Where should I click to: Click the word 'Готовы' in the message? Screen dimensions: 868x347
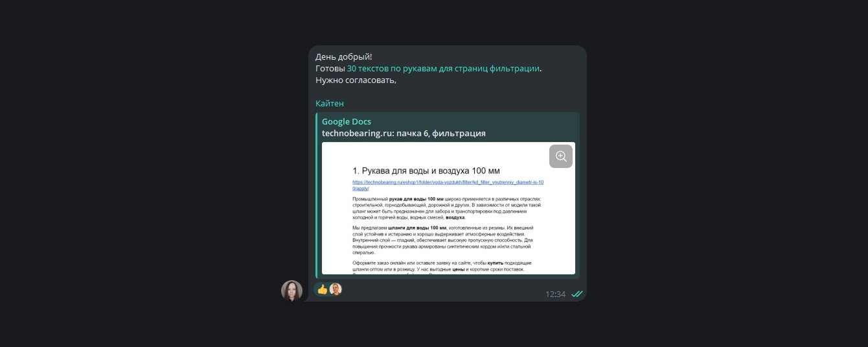click(330, 69)
